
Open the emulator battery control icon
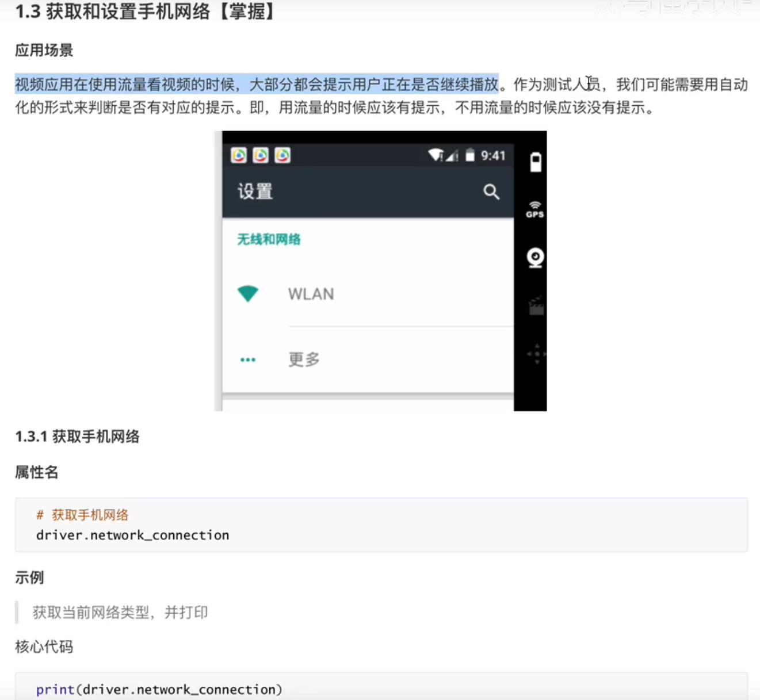pyautogui.click(x=535, y=162)
